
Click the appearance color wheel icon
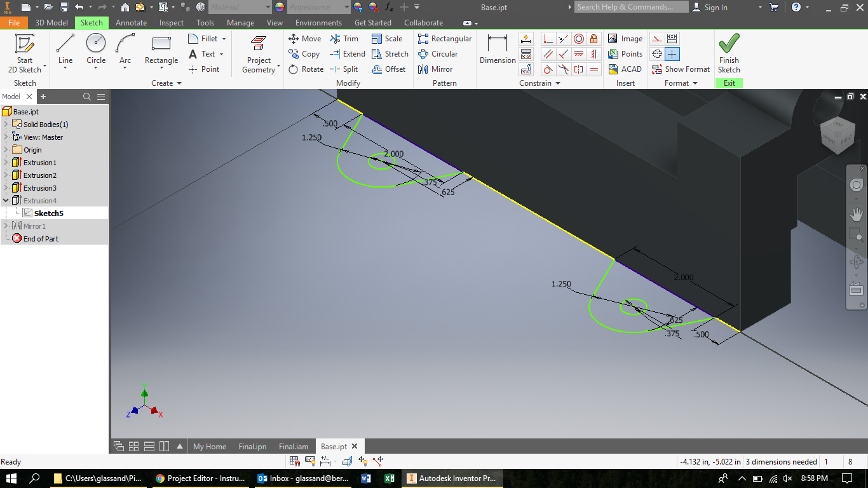coord(280,7)
